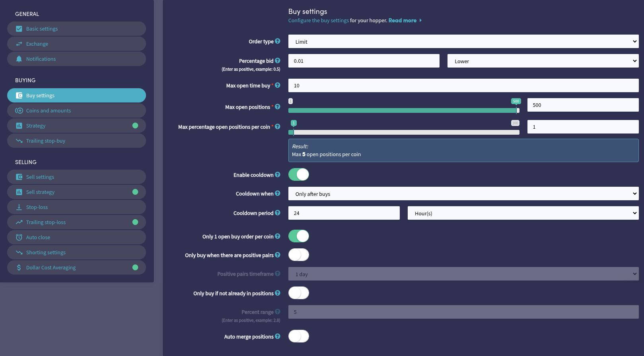Click the question mark next to Enable cooldown

(278, 174)
